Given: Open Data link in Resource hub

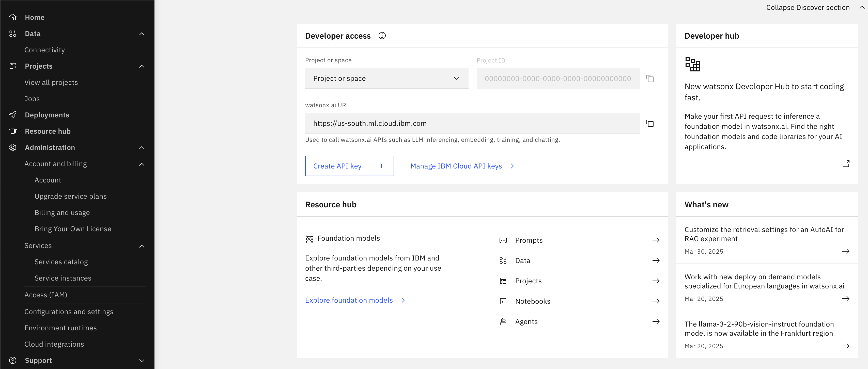Looking at the screenshot, I should coord(522,260).
